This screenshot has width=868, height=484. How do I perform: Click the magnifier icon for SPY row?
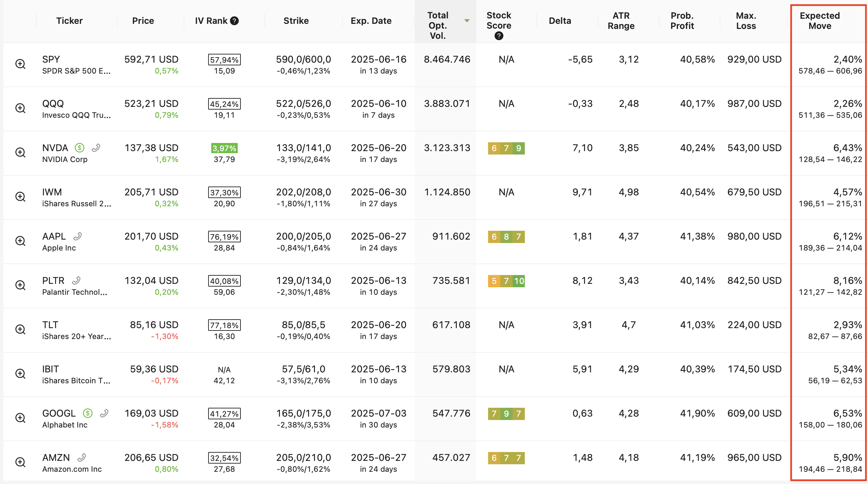(20, 64)
